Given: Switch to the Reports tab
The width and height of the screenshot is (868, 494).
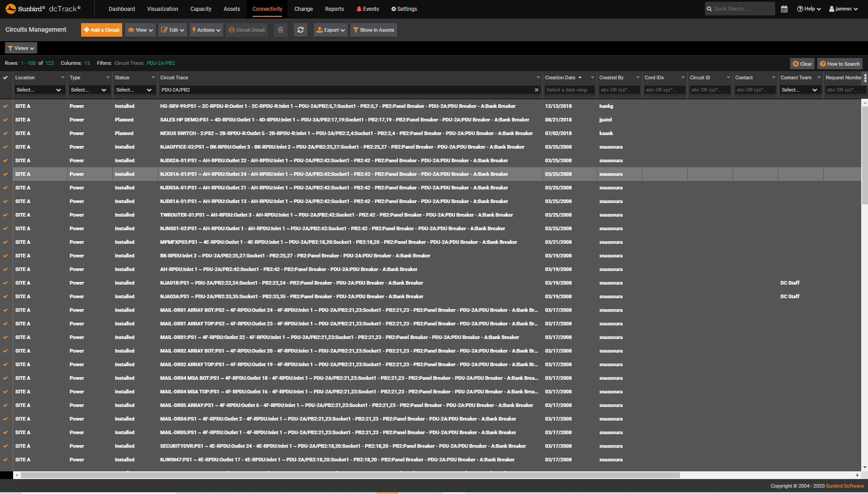Looking at the screenshot, I should [334, 9].
